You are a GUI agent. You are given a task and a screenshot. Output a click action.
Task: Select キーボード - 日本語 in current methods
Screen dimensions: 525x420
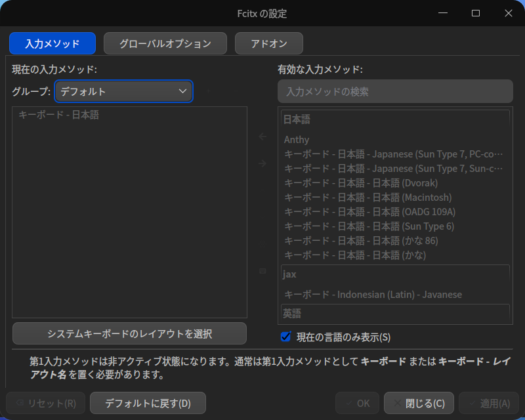click(129, 115)
